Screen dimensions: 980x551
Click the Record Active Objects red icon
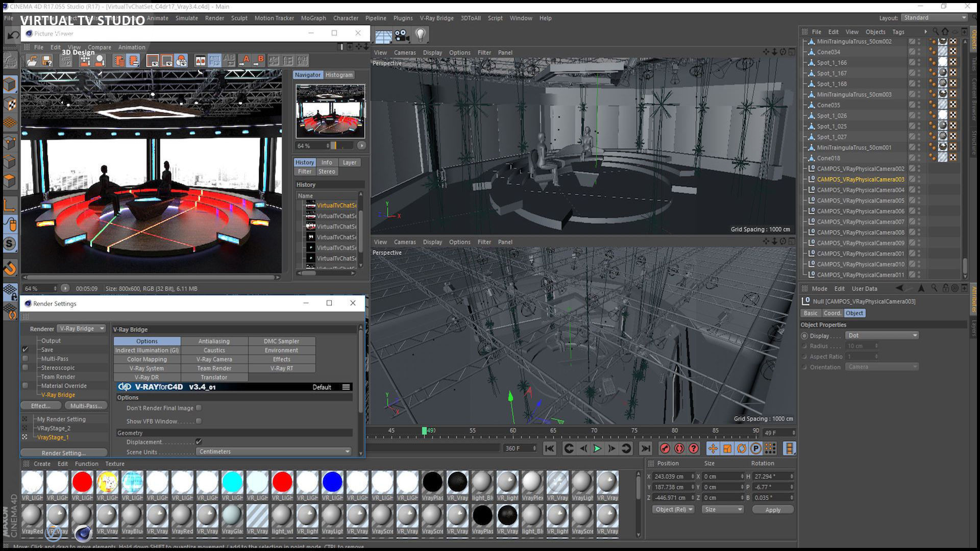coord(665,448)
